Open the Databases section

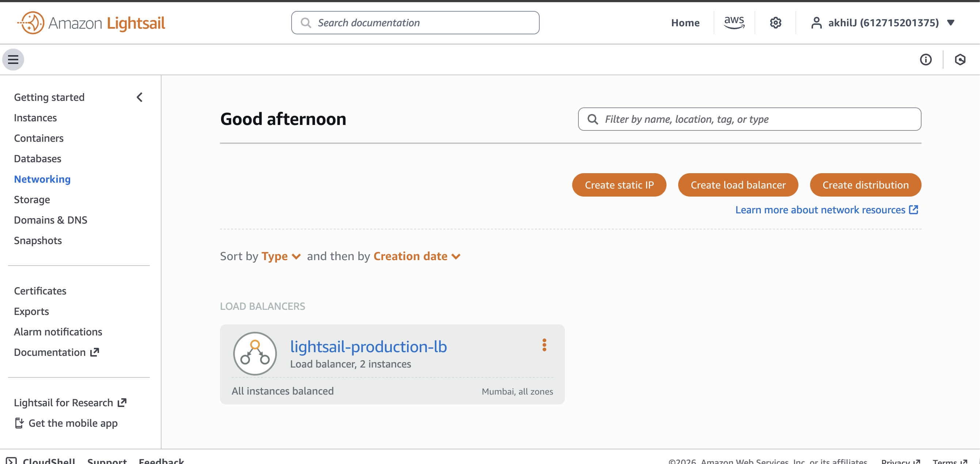point(38,159)
